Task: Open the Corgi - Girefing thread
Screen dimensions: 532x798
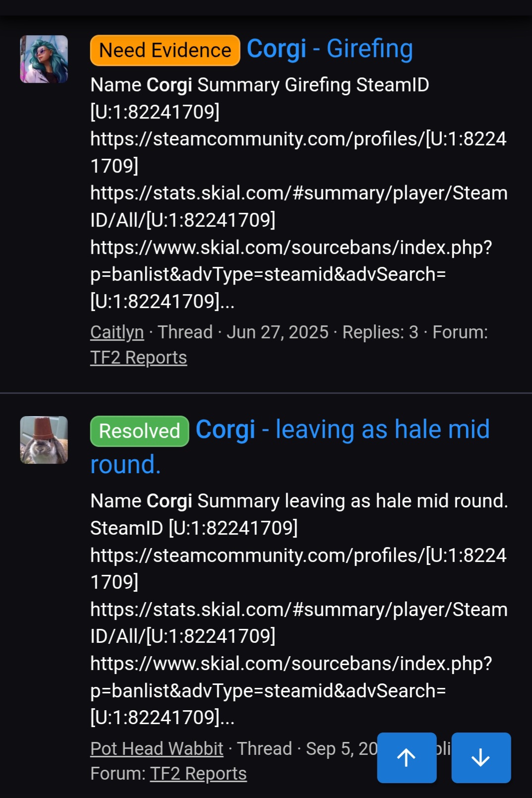Action: click(330, 49)
